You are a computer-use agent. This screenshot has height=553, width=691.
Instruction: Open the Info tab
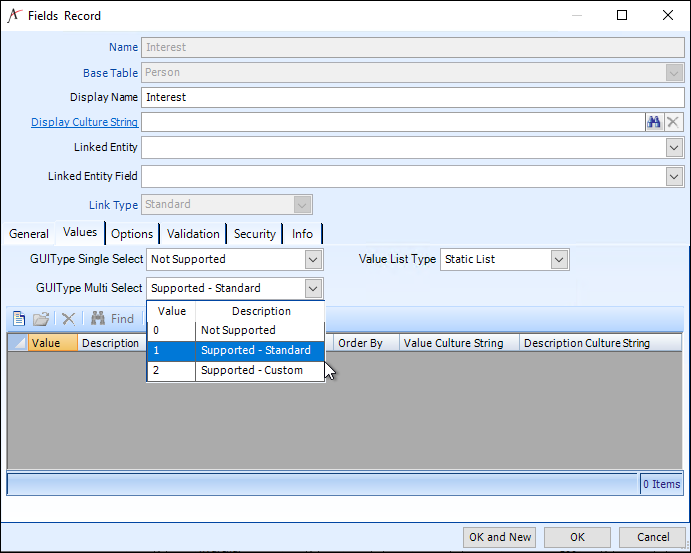(302, 234)
